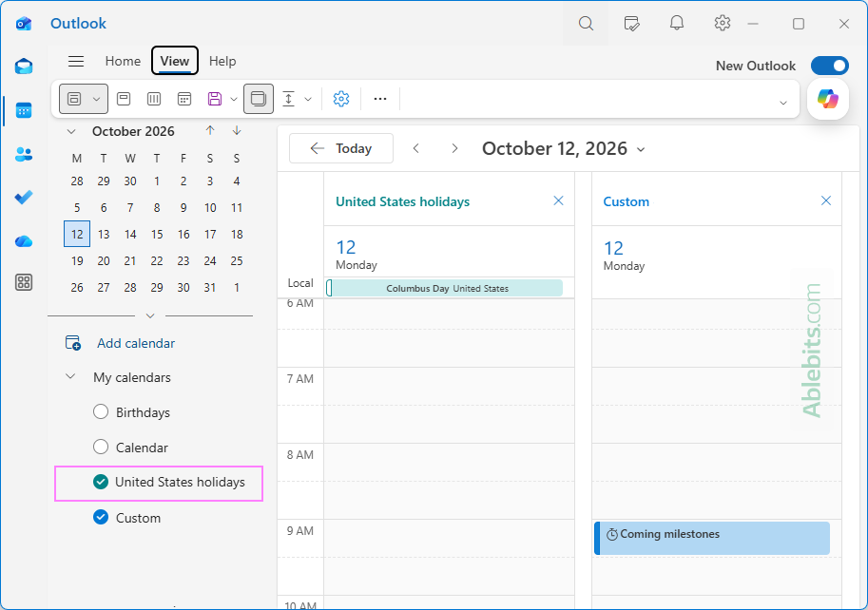Click the Add calendar icon
This screenshot has width=868, height=610.
(73, 343)
